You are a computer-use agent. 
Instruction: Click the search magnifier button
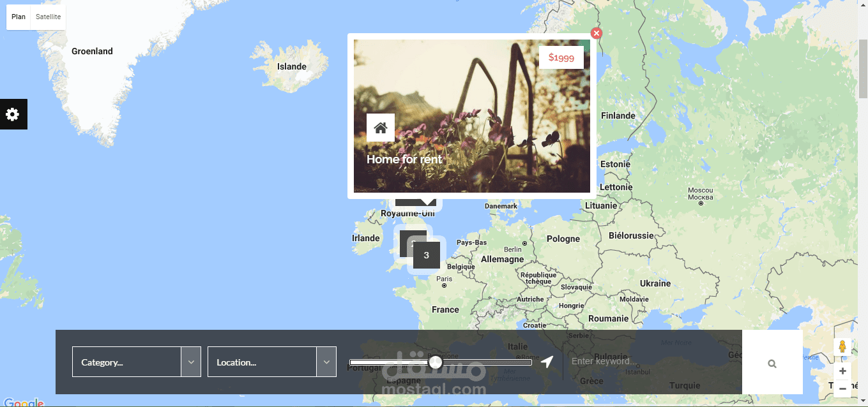coord(772,362)
